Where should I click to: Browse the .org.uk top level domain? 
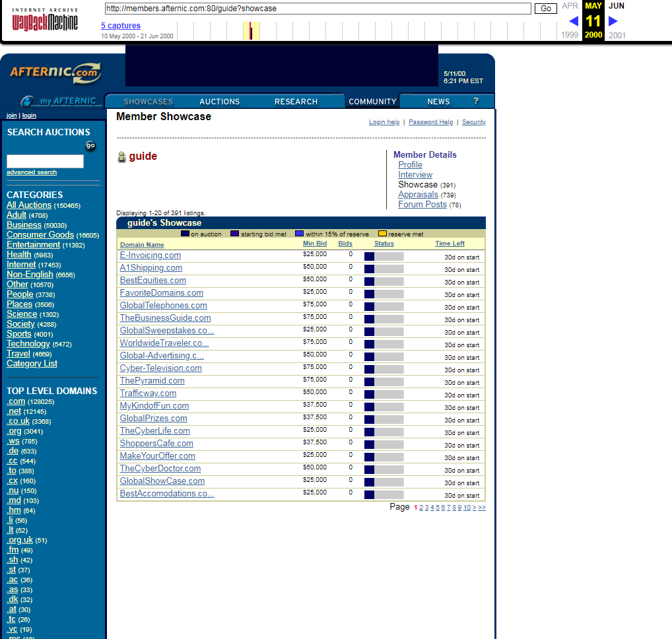point(20,540)
